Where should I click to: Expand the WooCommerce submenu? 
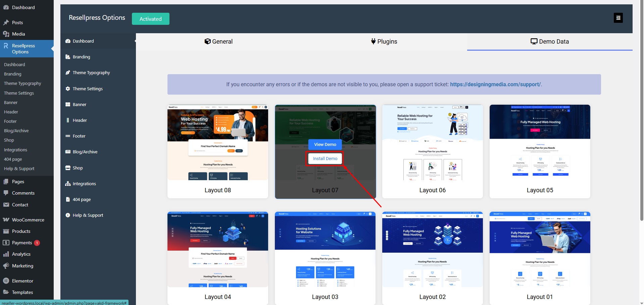(x=28, y=220)
